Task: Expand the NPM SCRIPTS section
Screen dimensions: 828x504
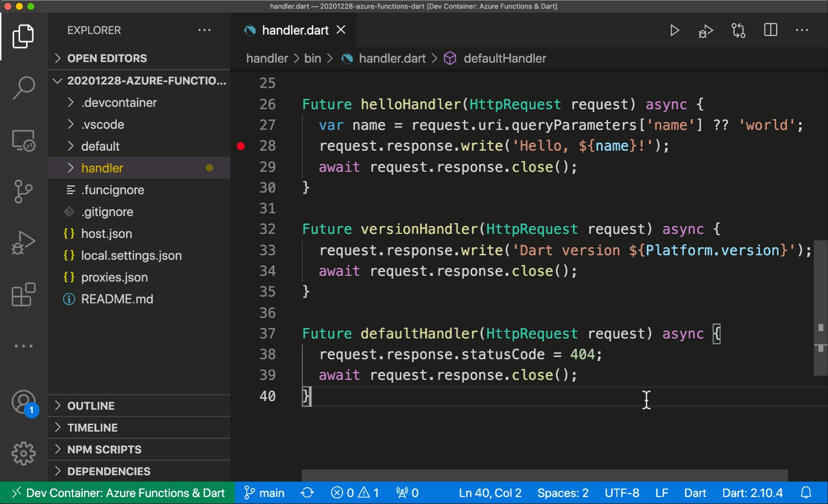Action: [139, 449]
